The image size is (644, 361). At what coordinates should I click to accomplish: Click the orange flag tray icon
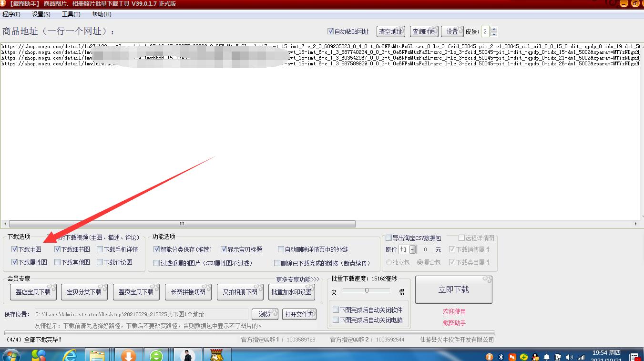pyautogui.click(x=512, y=357)
